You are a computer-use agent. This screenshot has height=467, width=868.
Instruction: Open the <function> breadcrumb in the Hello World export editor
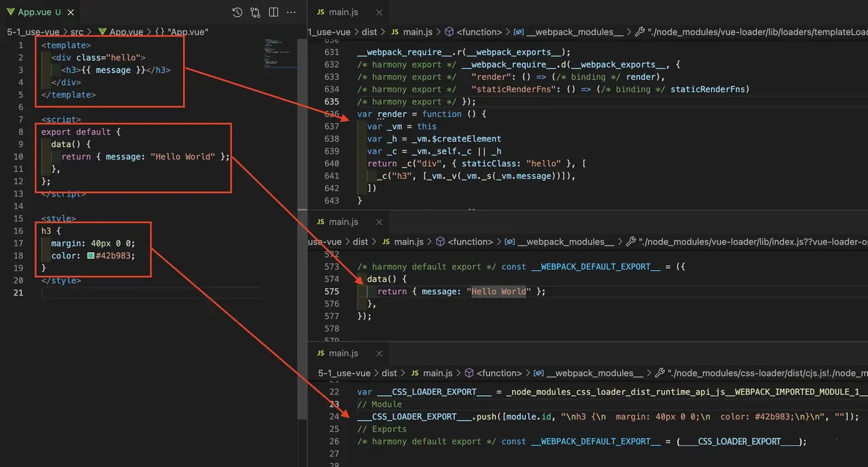coord(464,241)
